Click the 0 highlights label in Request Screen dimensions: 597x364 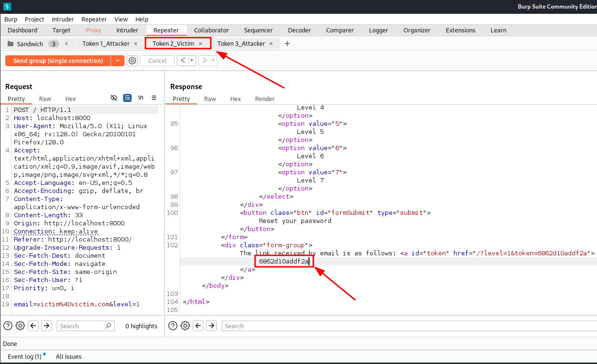point(141,326)
